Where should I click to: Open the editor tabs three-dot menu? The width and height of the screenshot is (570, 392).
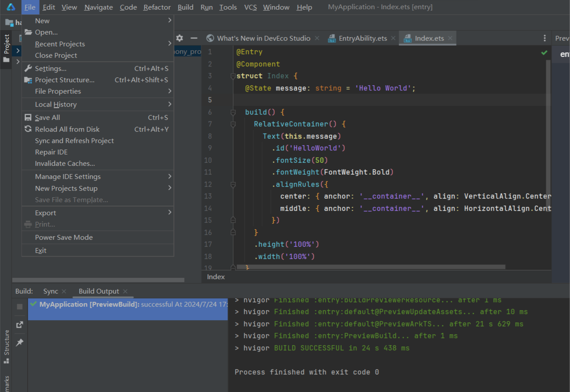(x=545, y=38)
